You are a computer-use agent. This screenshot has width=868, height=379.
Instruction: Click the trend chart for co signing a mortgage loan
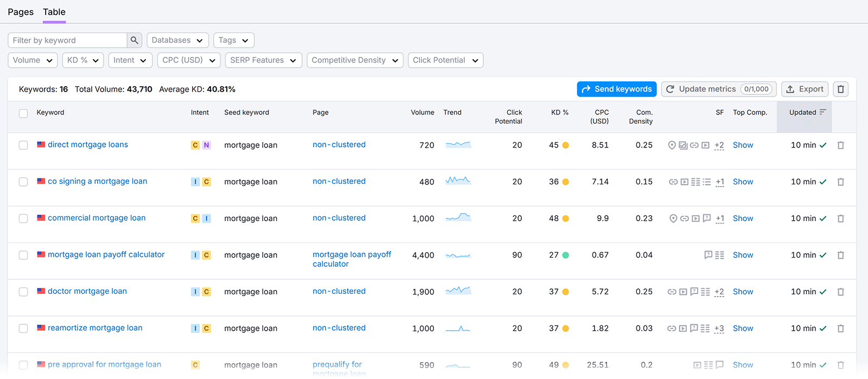458,181
